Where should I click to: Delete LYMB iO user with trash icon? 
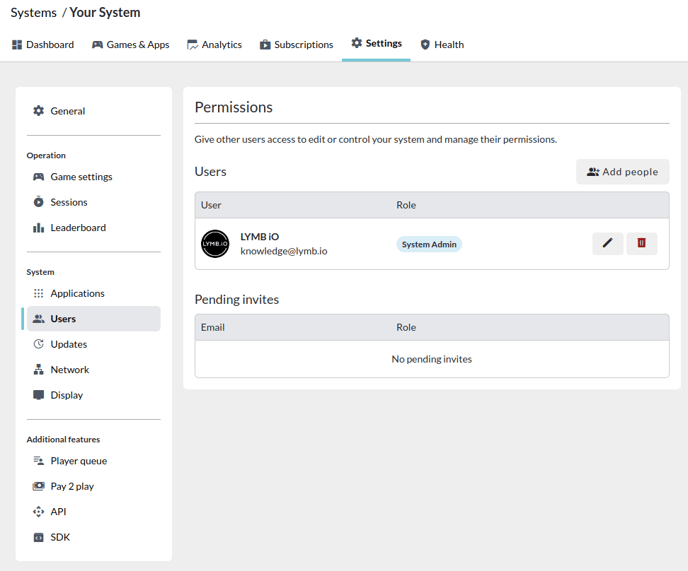pos(641,244)
